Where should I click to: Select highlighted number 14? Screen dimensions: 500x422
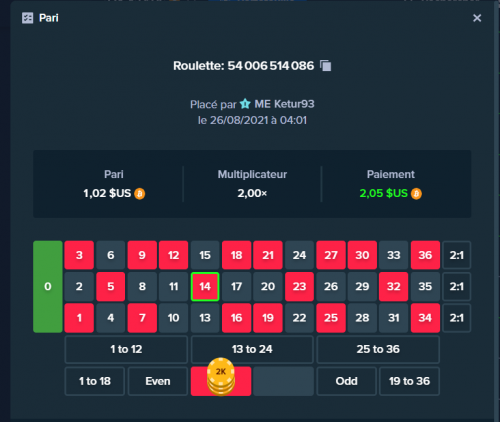coord(205,287)
